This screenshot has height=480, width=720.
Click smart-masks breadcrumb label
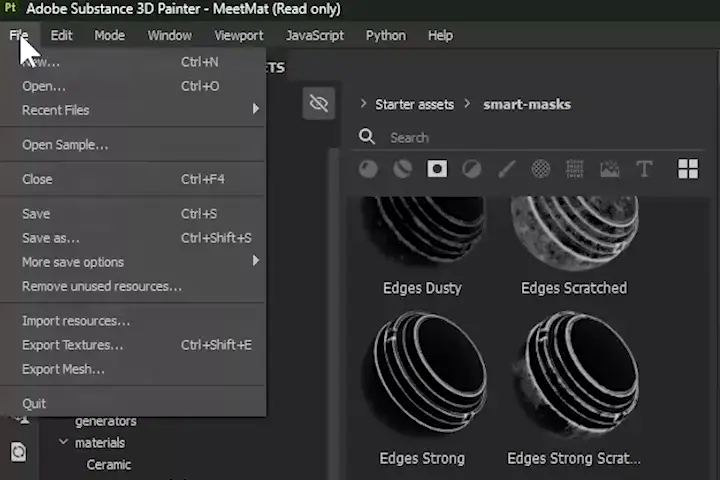[x=527, y=104]
